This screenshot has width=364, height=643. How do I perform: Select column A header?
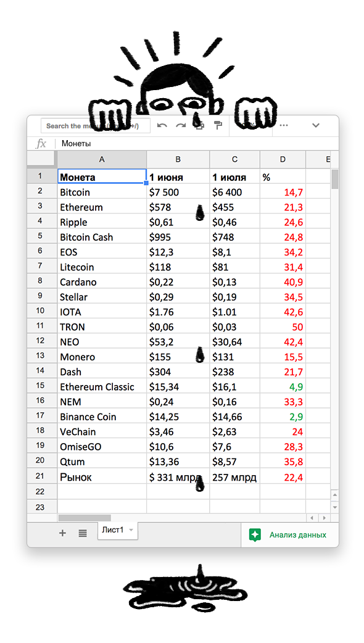coord(102,160)
